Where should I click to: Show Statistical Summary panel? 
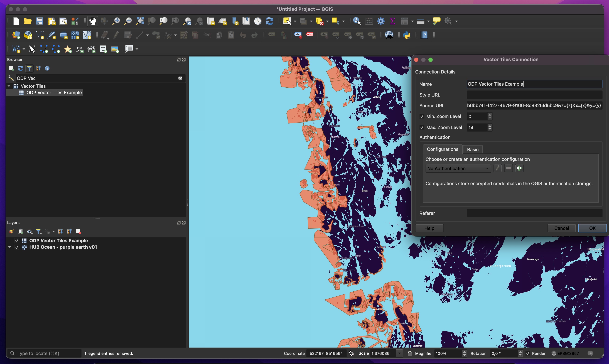coord(392,21)
